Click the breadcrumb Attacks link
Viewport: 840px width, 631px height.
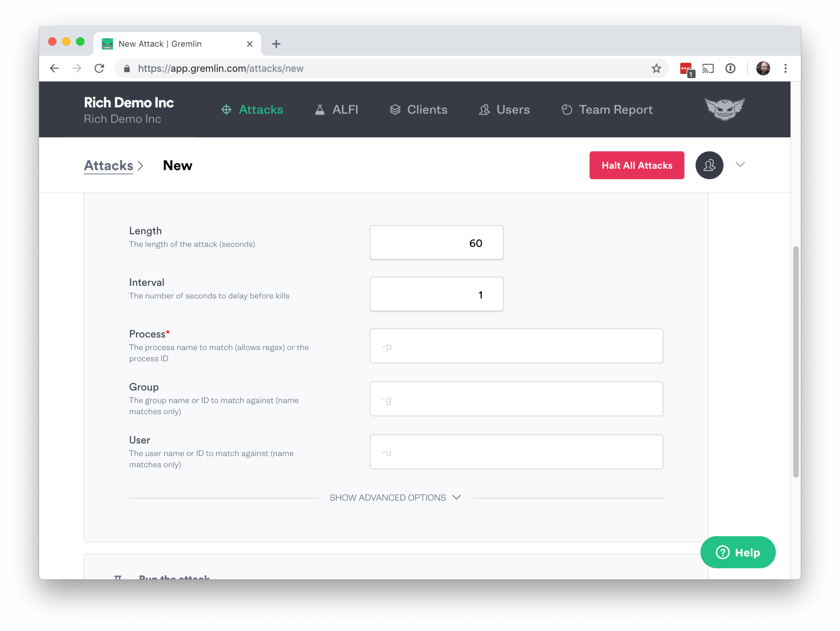108,165
